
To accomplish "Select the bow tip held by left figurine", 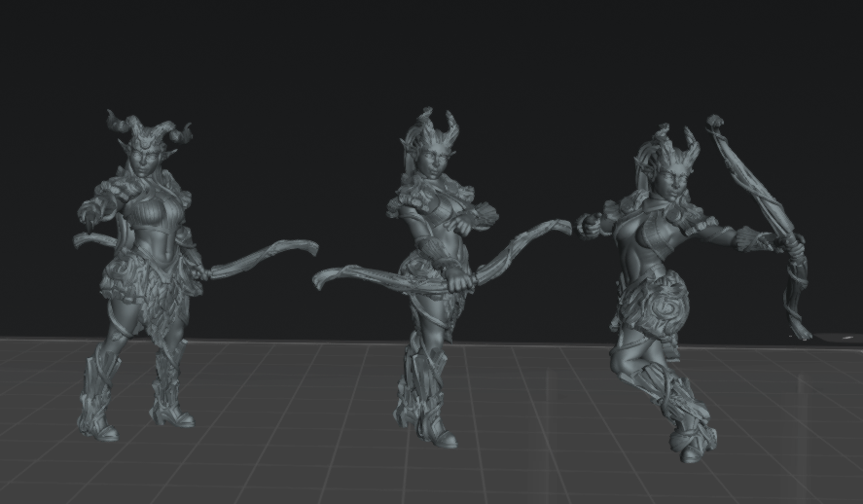I will click(x=303, y=246).
